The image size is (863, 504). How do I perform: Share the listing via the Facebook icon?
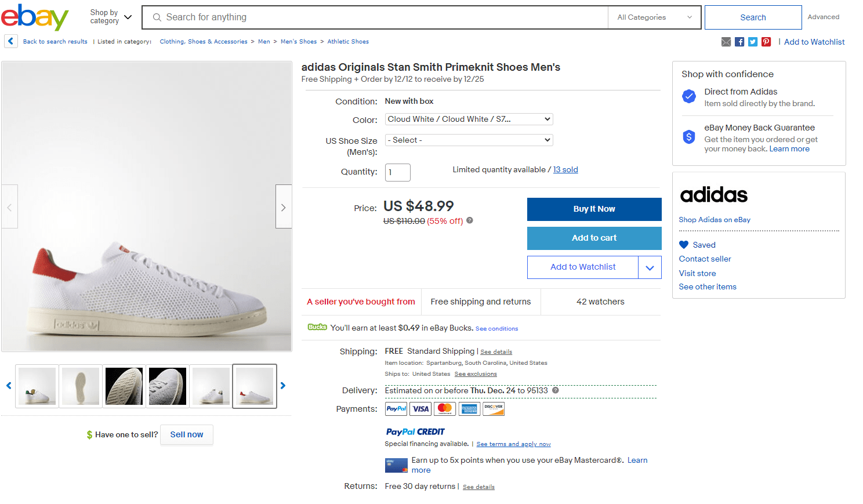pos(739,41)
